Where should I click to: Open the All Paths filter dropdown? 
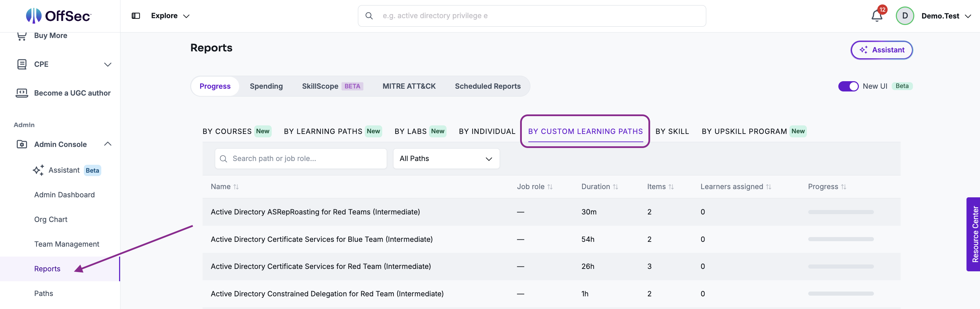(x=446, y=159)
